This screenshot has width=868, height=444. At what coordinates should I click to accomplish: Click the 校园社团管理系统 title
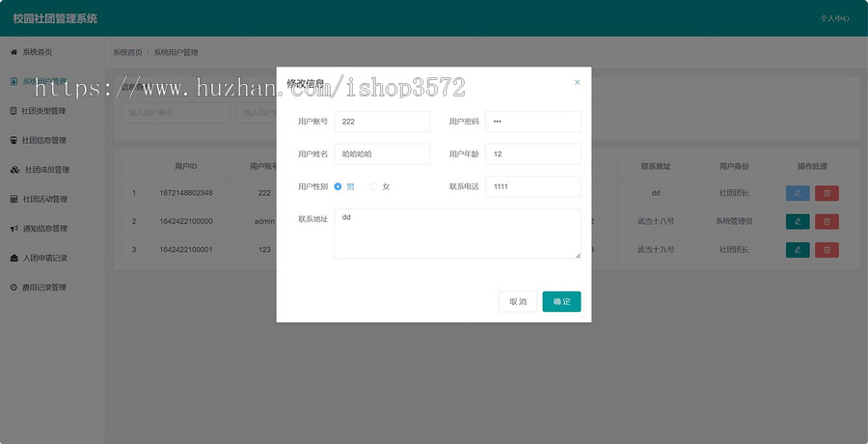click(55, 18)
